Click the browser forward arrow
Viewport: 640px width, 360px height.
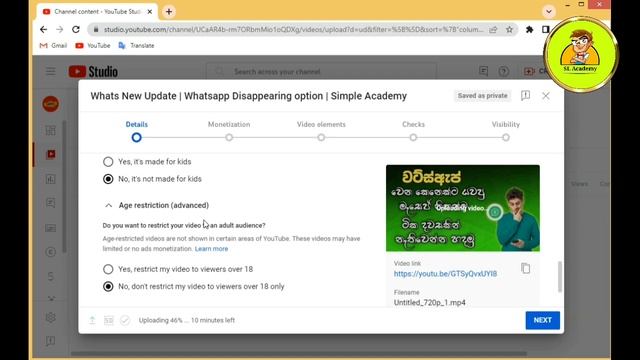[x=60, y=29]
